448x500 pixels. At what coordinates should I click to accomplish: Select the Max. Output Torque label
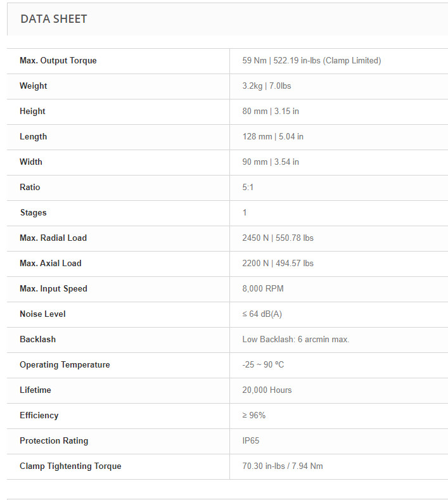(x=58, y=61)
